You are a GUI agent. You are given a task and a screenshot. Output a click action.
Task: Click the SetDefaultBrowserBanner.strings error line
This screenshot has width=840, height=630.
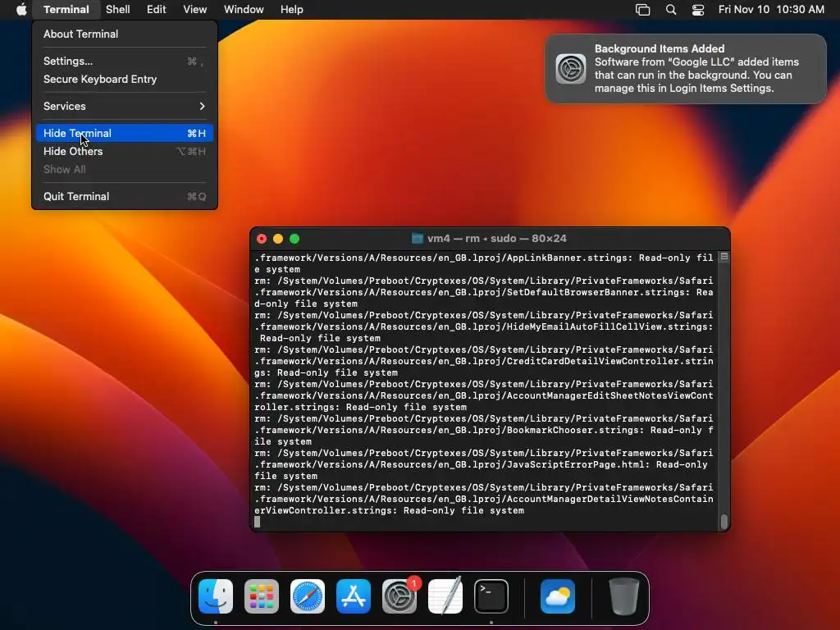[484, 292]
